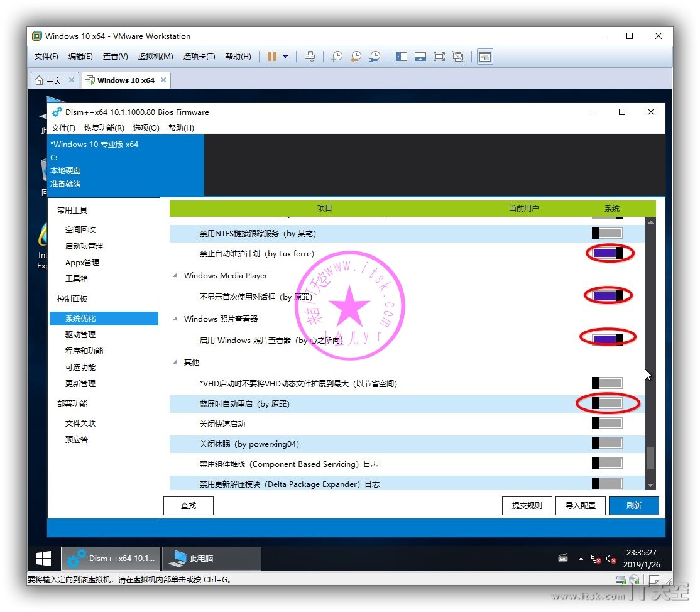Viewport: 700px width, 612px height.
Task: Open 驱动管理 in the sidebar
Action: pyautogui.click(x=80, y=335)
